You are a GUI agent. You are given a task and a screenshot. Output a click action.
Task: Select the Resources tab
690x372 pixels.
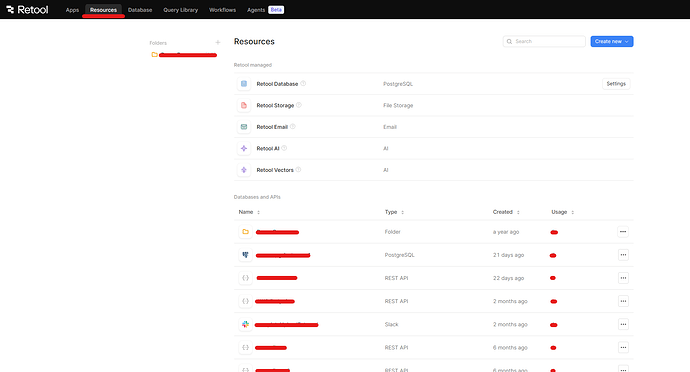(x=103, y=10)
